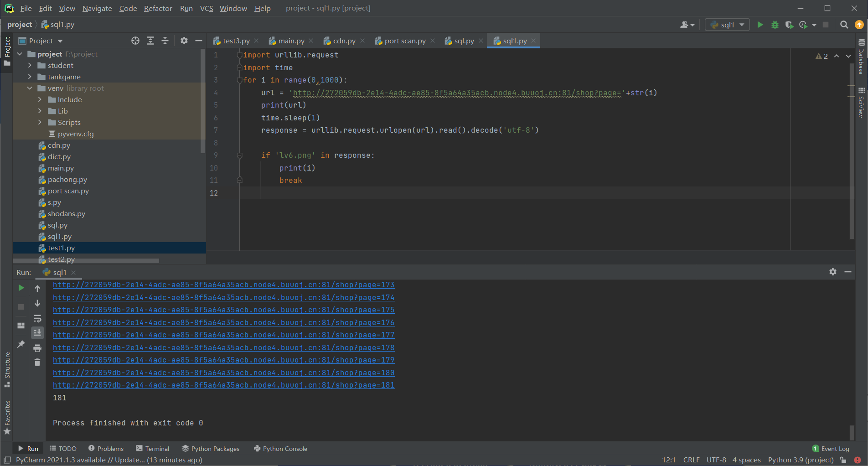Locate opened file with crosshair icon

point(135,41)
